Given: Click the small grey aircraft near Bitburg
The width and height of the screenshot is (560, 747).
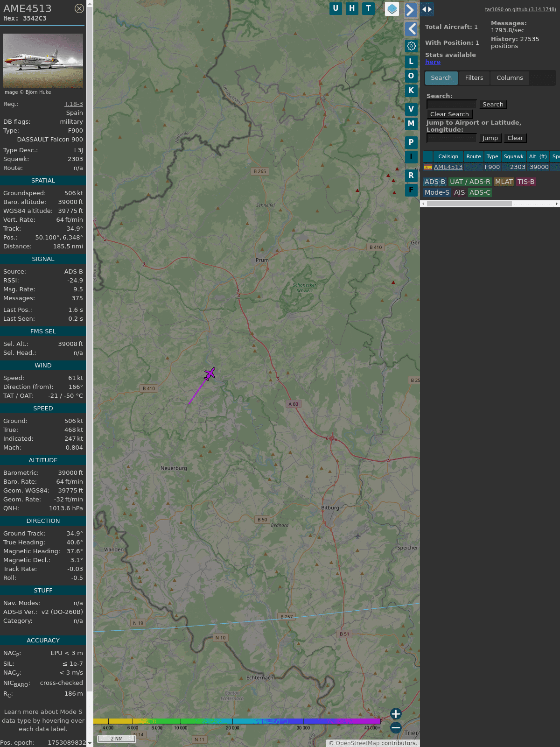Looking at the screenshot, I should (358, 536).
